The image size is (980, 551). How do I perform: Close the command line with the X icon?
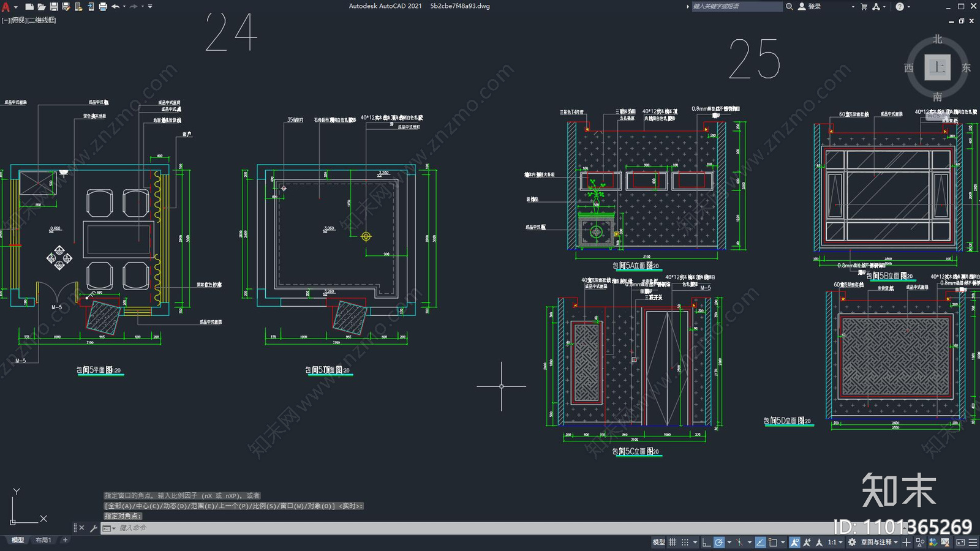tap(81, 528)
